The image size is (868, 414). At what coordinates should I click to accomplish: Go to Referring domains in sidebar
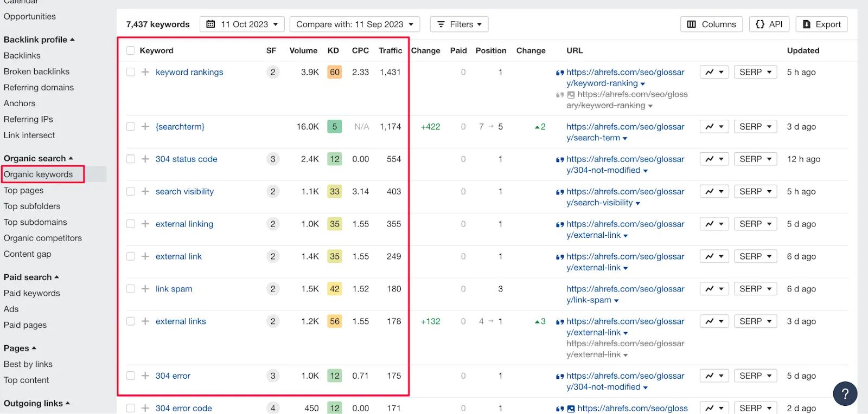(39, 87)
